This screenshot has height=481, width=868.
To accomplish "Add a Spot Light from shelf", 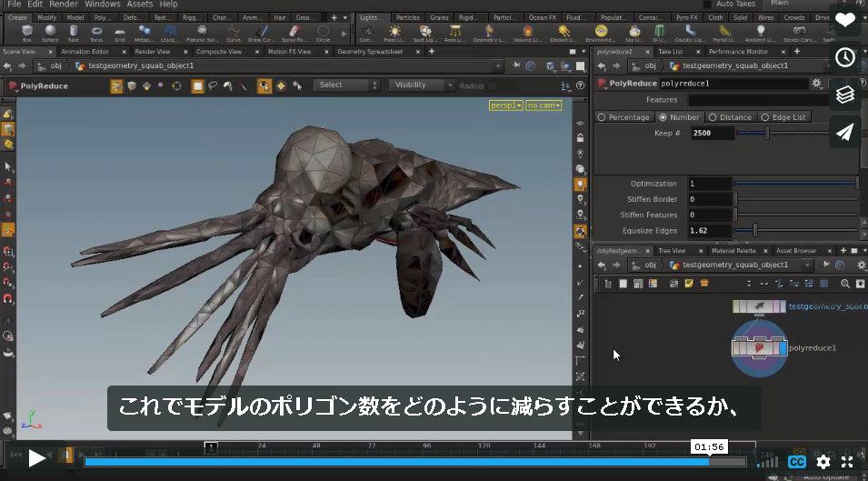I will coord(425,33).
